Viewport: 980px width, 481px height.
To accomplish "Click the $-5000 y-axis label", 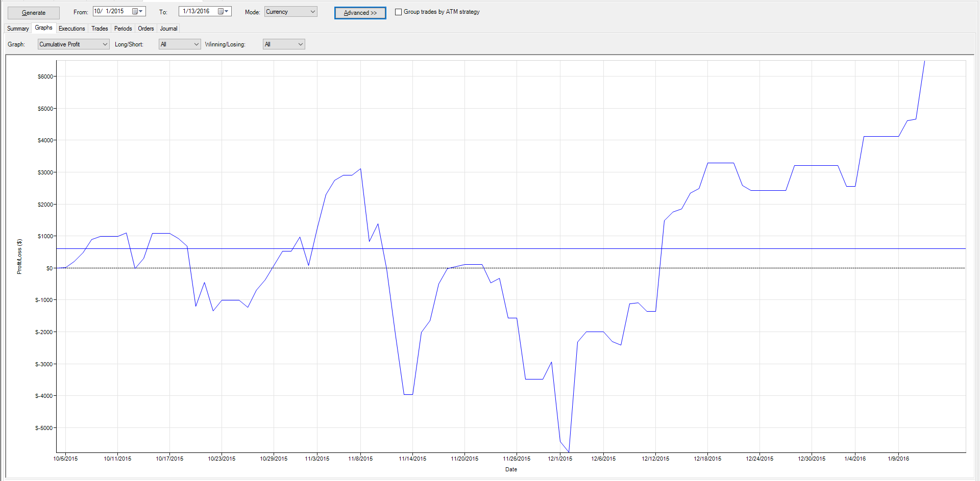I will click(44, 428).
